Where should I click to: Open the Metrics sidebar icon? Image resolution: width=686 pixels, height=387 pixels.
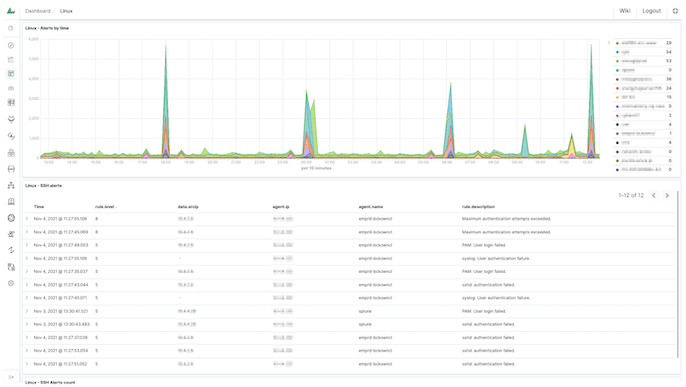[x=11, y=136]
